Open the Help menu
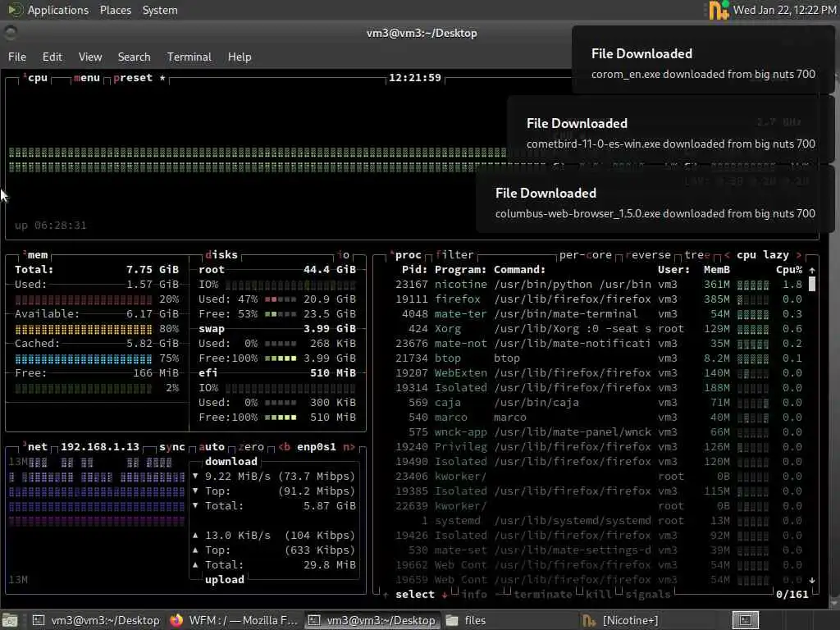Screen dimensions: 840x630 240,57
